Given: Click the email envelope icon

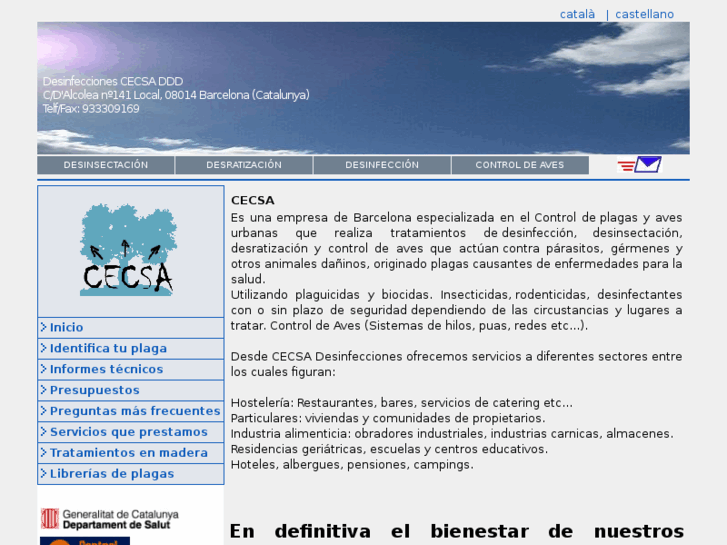Looking at the screenshot, I should (639, 165).
